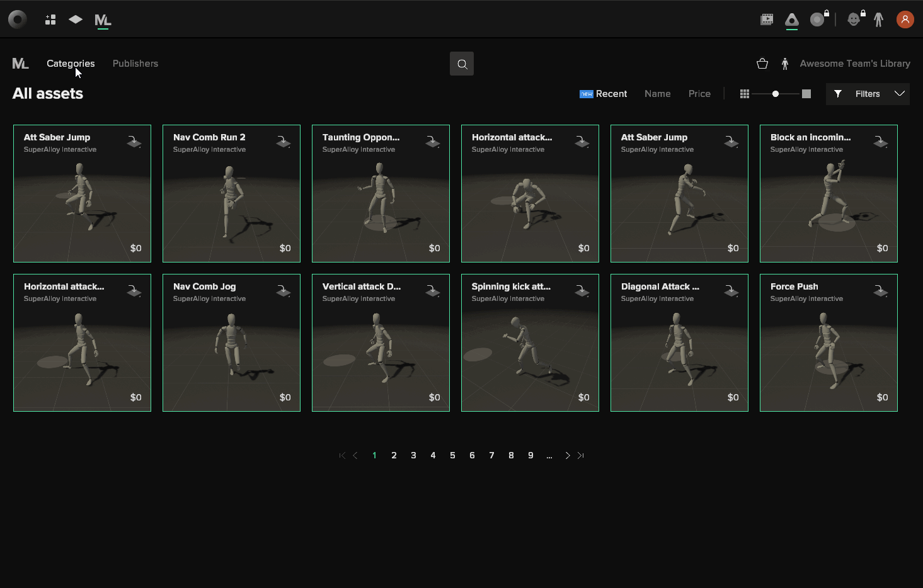923x588 pixels.
Task: Click the locked face icon in the top bar
Action: [854, 19]
